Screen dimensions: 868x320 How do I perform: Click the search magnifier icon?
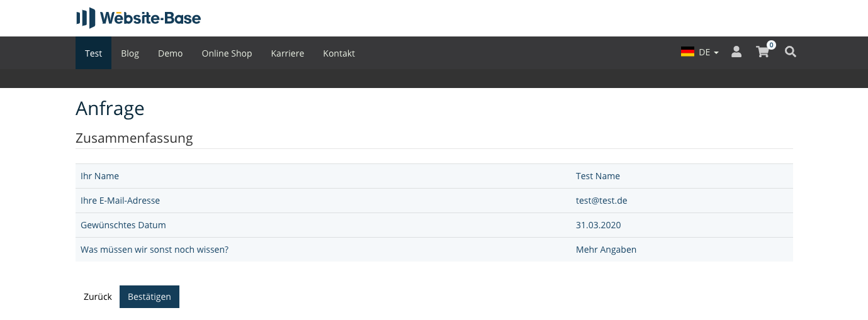pos(791,52)
